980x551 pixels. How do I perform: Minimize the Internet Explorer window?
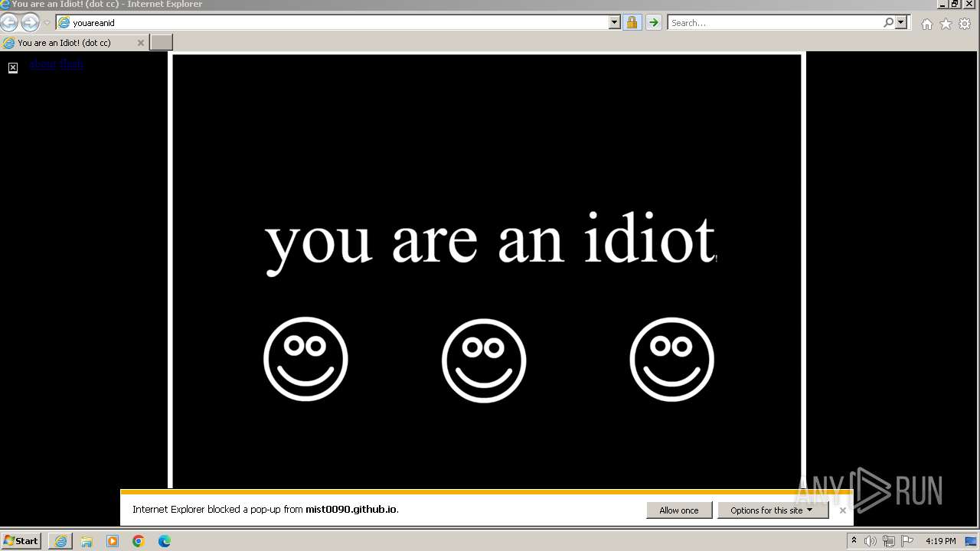[x=942, y=4]
